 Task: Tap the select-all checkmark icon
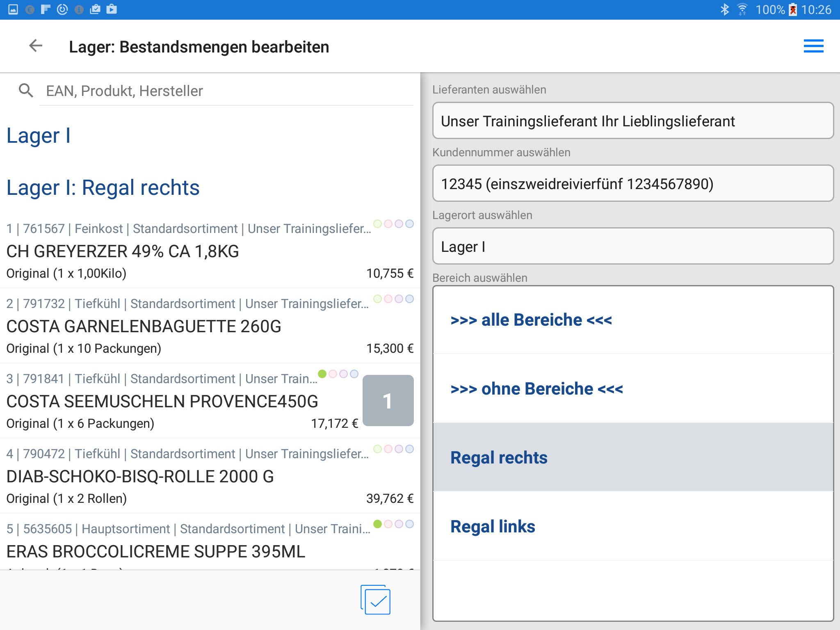click(x=376, y=600)
